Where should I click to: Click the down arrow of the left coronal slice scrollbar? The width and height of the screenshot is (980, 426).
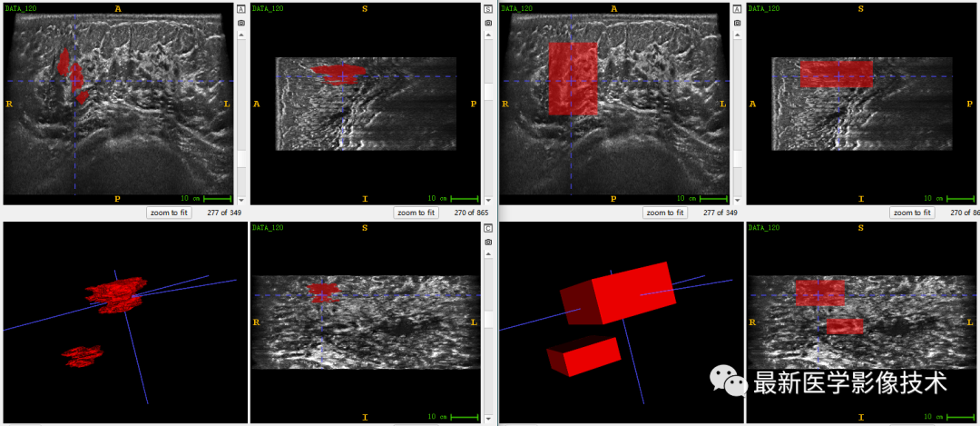coord(488,419)
